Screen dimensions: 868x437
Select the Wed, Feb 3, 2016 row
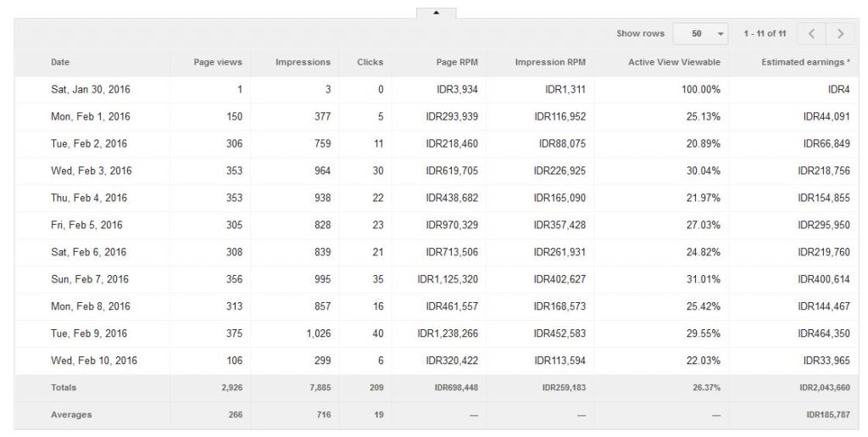(437, 171)
